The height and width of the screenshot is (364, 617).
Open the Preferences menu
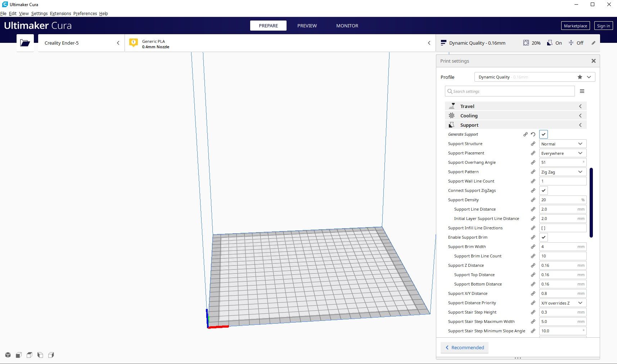point(85,13)
